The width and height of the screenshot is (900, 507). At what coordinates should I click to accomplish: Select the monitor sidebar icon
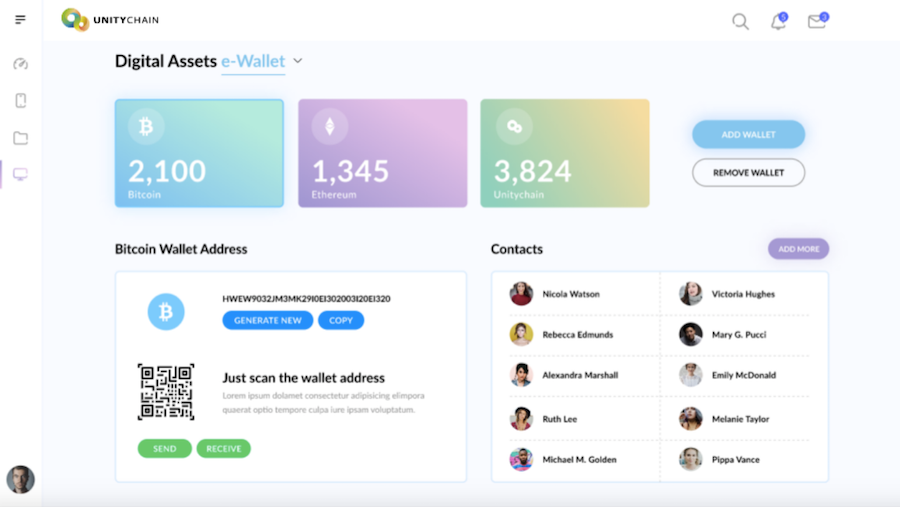[x=21, y=174]
